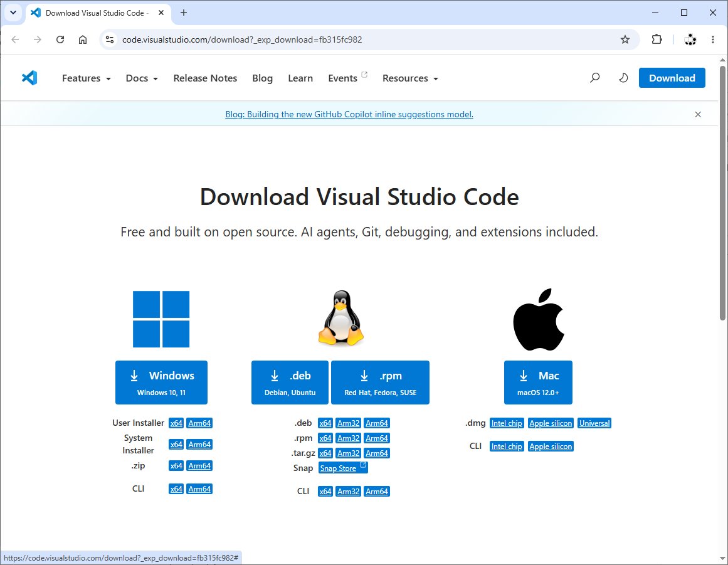Click the blue Download button in header

click(672, 78)
